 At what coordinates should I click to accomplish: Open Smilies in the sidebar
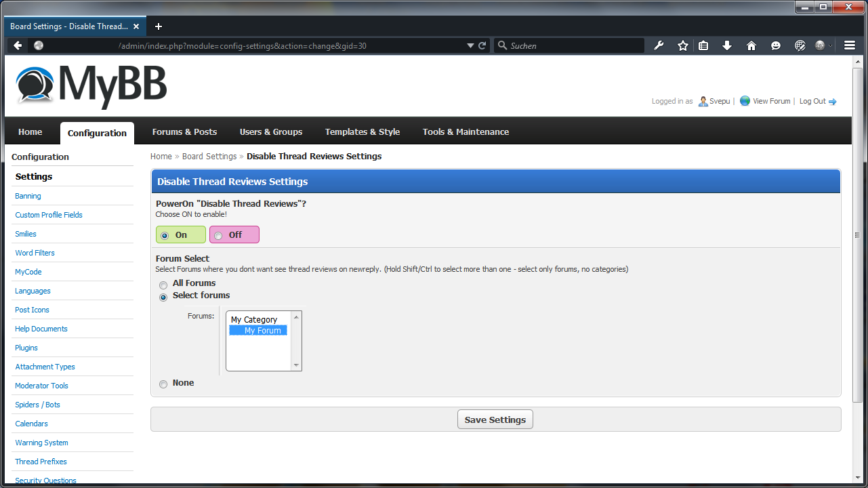pos(26,234)
